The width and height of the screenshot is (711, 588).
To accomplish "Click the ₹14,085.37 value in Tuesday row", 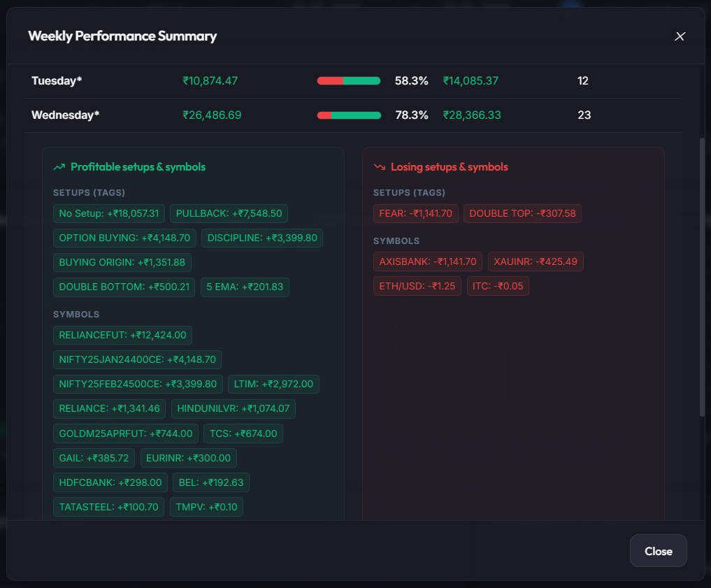I will point(471,81).
